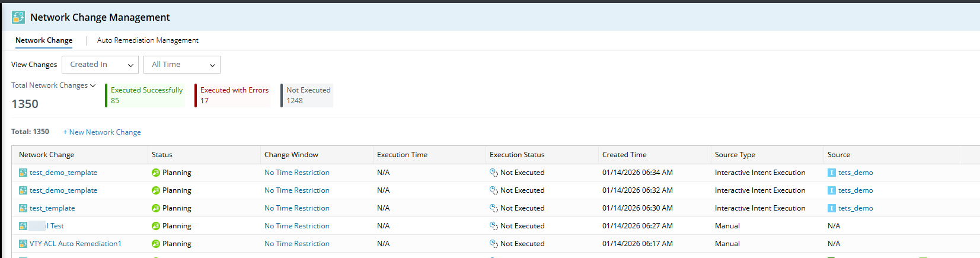980x258 pixels.
Task: Click the change icon next to test_template
Action: (23, 208)
